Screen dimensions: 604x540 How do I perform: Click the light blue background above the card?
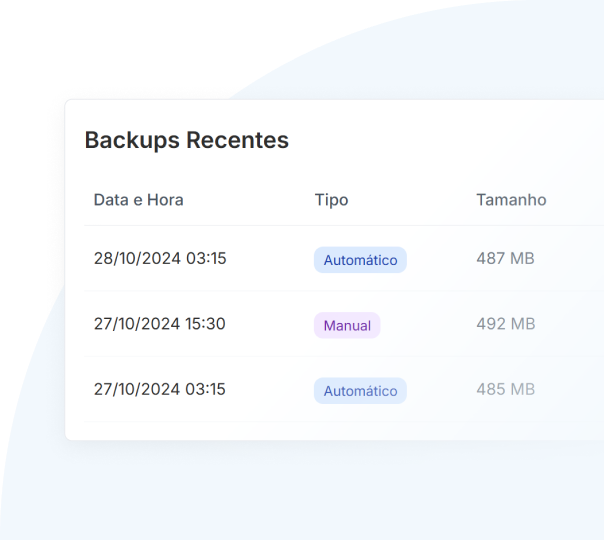(x=400, y=50)
